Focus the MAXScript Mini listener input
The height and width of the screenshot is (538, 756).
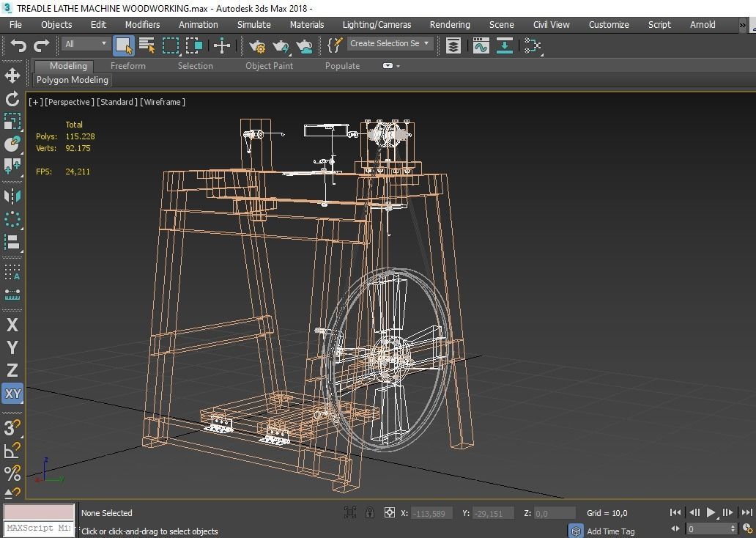click(39, 528)
